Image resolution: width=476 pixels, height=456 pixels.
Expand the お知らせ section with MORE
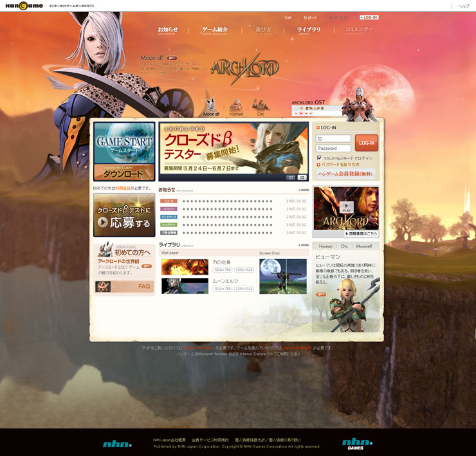[x=304, y=190]
